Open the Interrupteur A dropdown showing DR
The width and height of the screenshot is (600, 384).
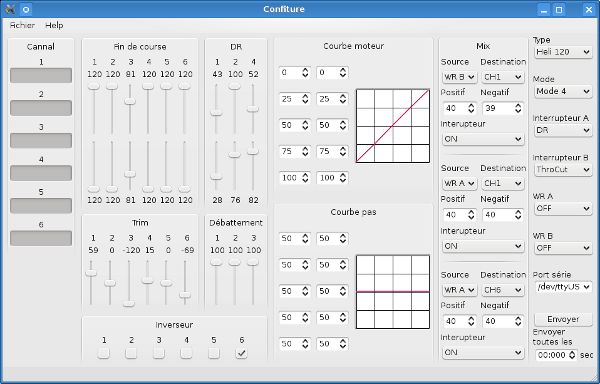click(x=563, y=130)
